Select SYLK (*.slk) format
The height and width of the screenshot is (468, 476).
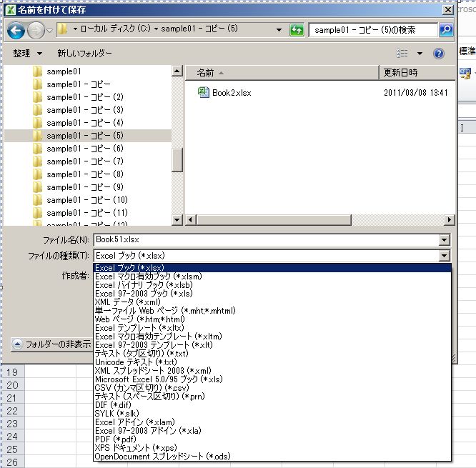tap(272, 414)
